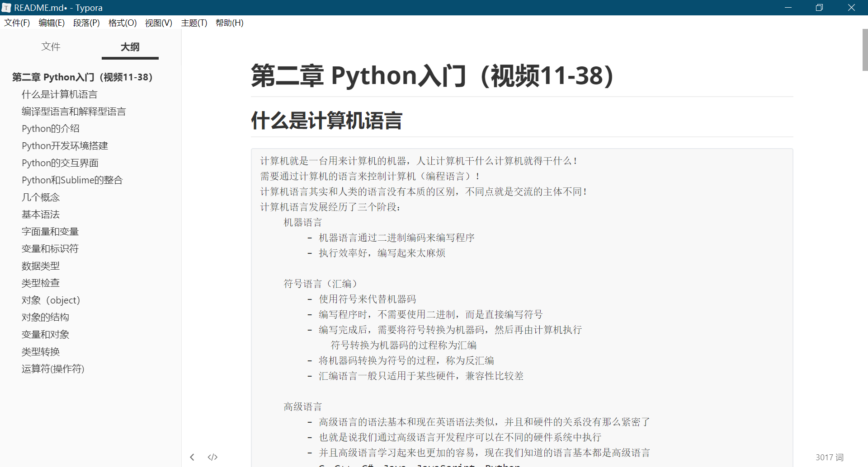The width and height of the screenshot is (868, 467).
Task: Go to 基本语法 in the outline
Action: (41, 215)
